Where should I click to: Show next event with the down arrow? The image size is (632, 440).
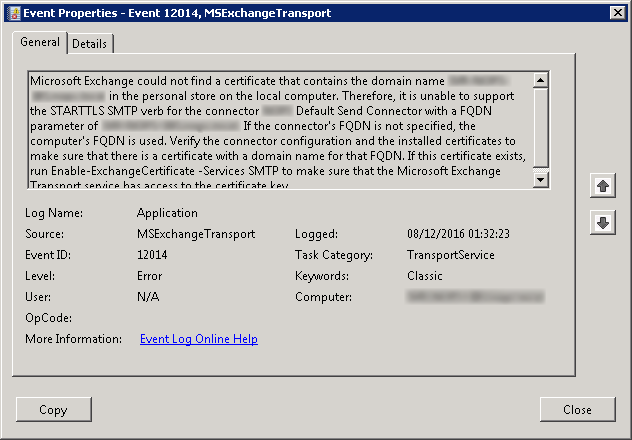point(603,222)
